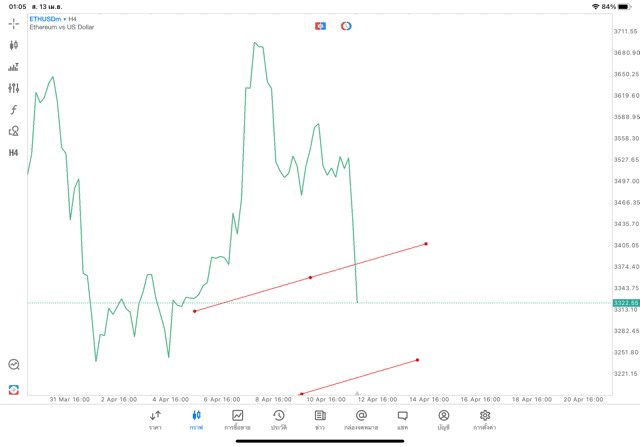
Task: Open the objects shapes tool
Action: tap(14, 130)
